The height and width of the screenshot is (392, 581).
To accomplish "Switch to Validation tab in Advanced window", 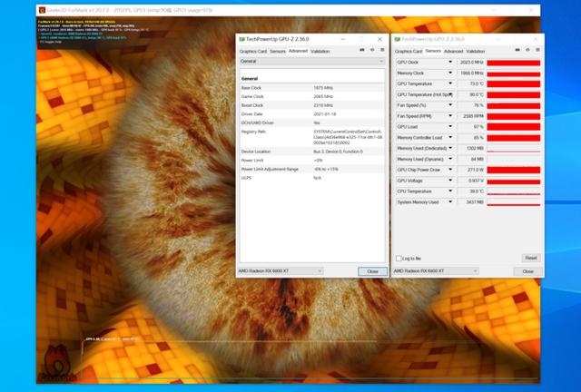I will (x=320, y=51).
